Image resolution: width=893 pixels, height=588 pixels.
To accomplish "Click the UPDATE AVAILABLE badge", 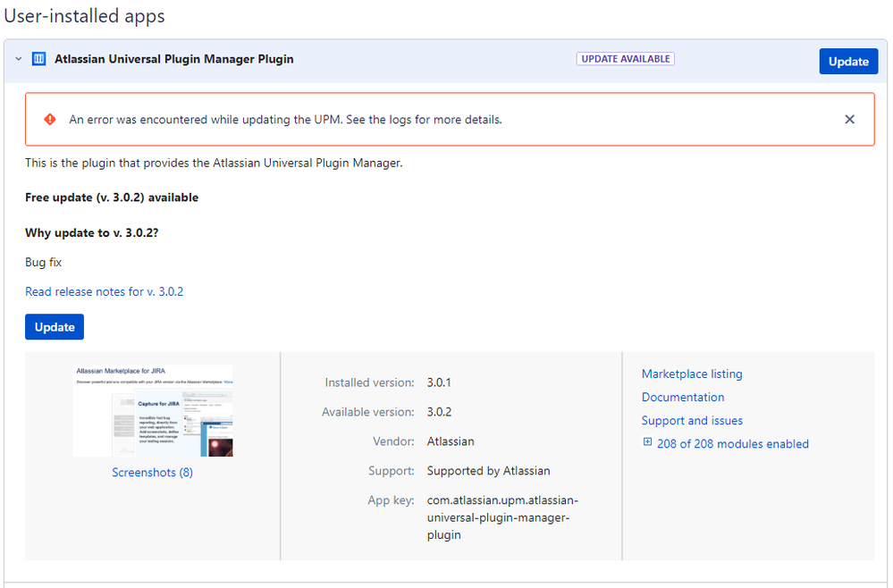I will pyautogui.click(x=626, y=59).
